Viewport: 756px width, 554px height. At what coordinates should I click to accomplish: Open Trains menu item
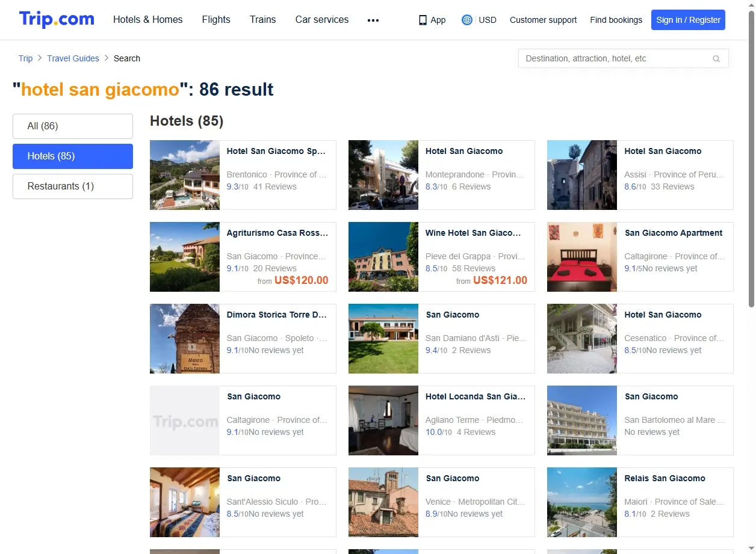click(x=263, y=19)
